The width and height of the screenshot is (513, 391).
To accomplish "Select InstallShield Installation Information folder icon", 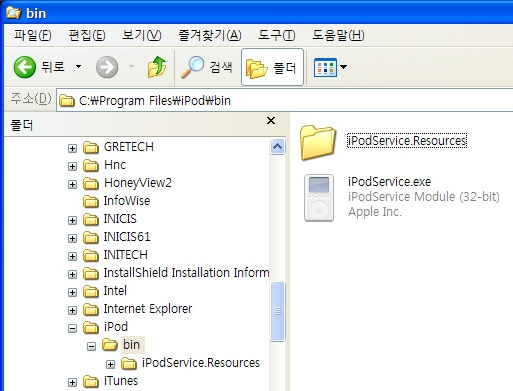I will 91,273.
